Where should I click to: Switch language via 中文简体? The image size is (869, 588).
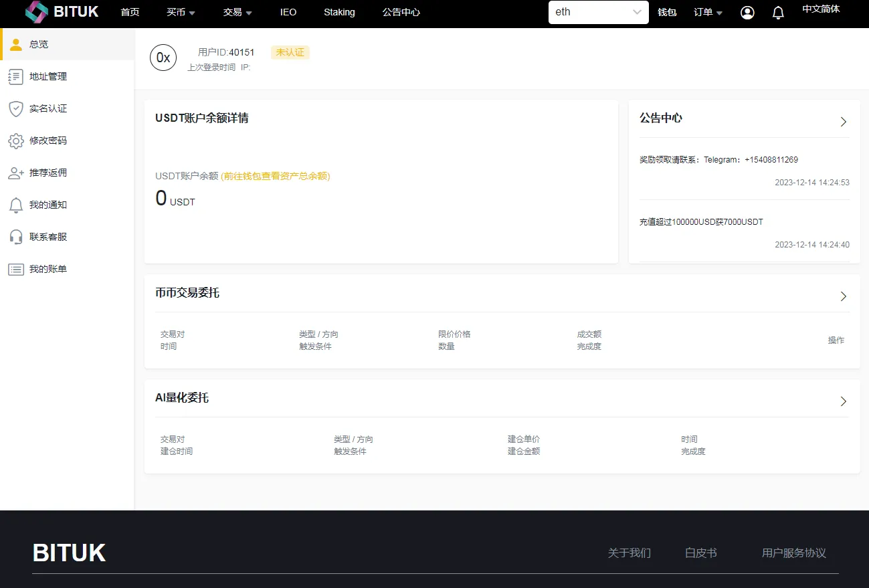[822, 8]
